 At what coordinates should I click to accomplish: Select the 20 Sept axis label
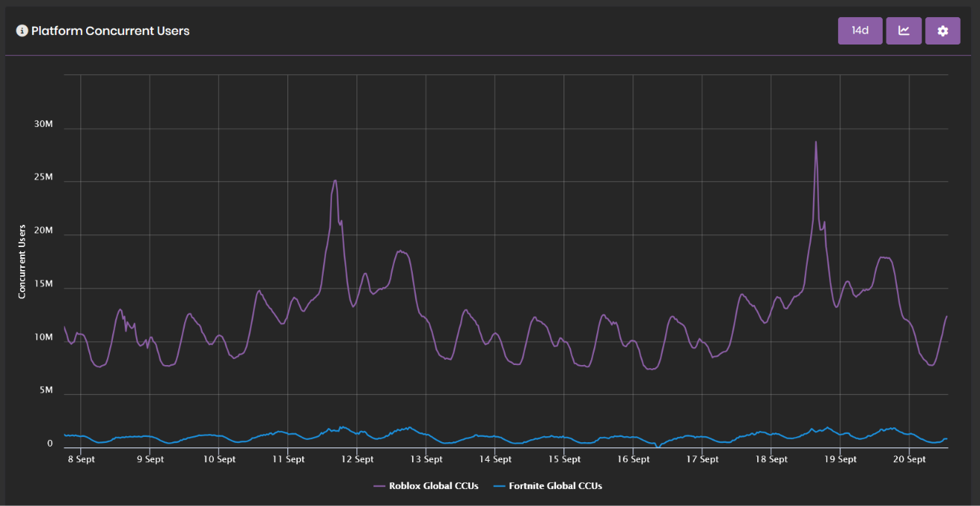tap(909, 459)
